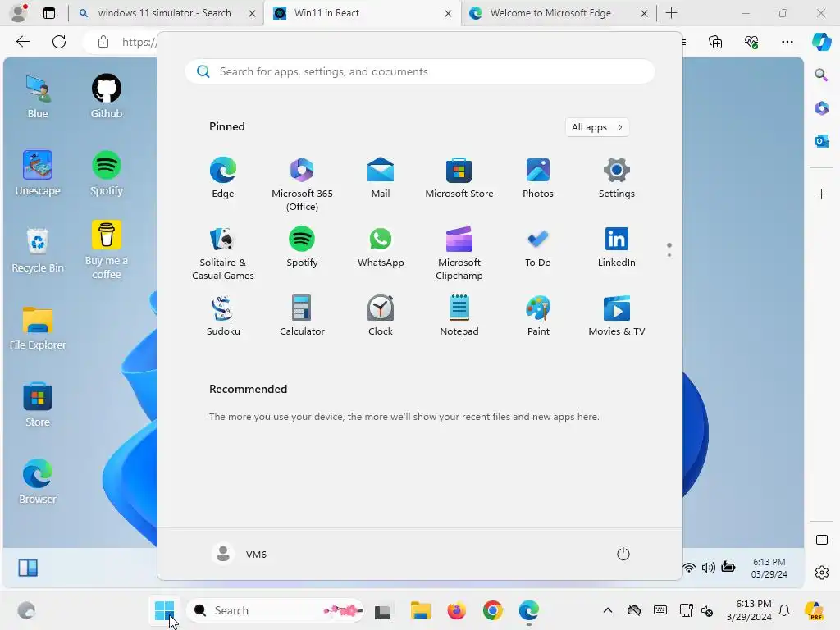This screenshot has height=630, width=840.
Task: Open the taskbar clock showing 3/29/2024
Action: point(749,610)
